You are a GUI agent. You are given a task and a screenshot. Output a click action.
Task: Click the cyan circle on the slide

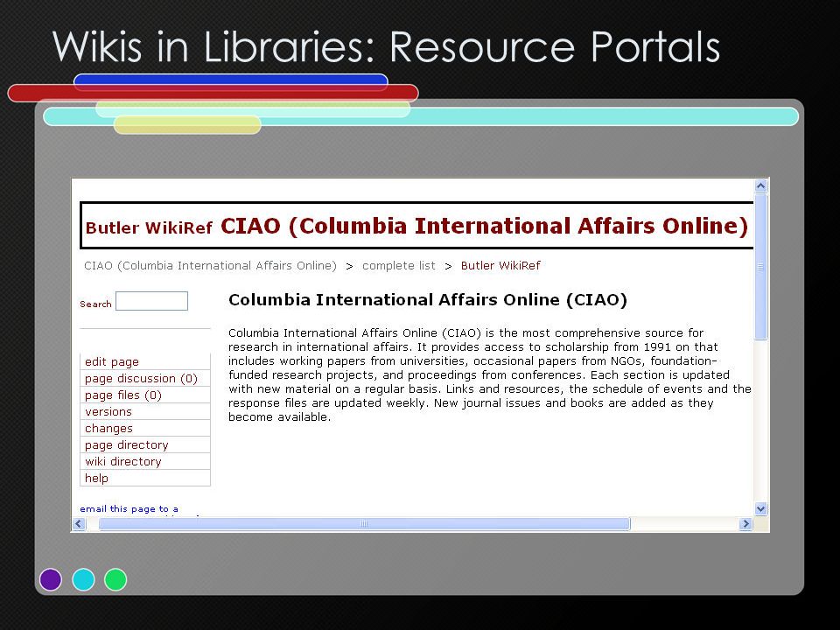[x=84, y=579]
